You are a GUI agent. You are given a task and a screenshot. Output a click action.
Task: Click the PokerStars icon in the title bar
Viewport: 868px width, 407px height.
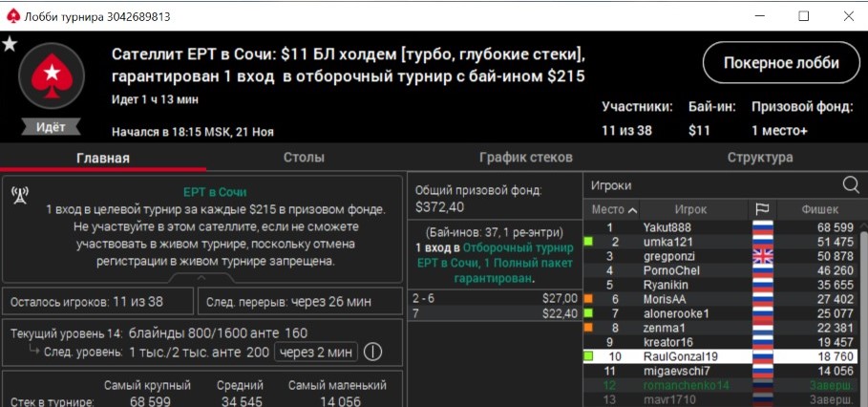12,16
